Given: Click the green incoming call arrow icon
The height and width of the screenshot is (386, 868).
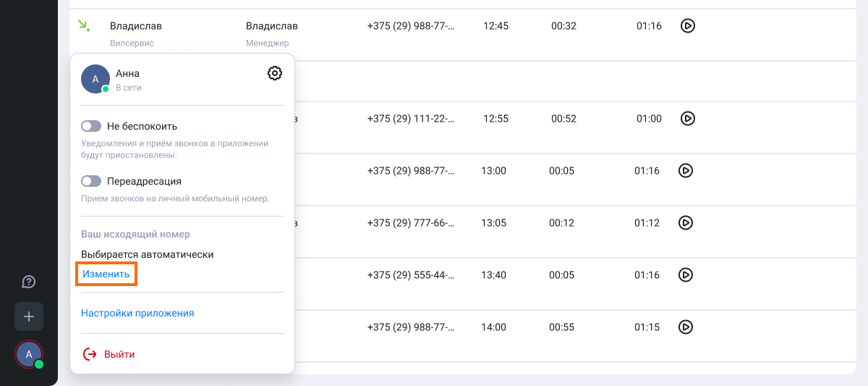Looking at the screenshot, I should pos(84,26).
